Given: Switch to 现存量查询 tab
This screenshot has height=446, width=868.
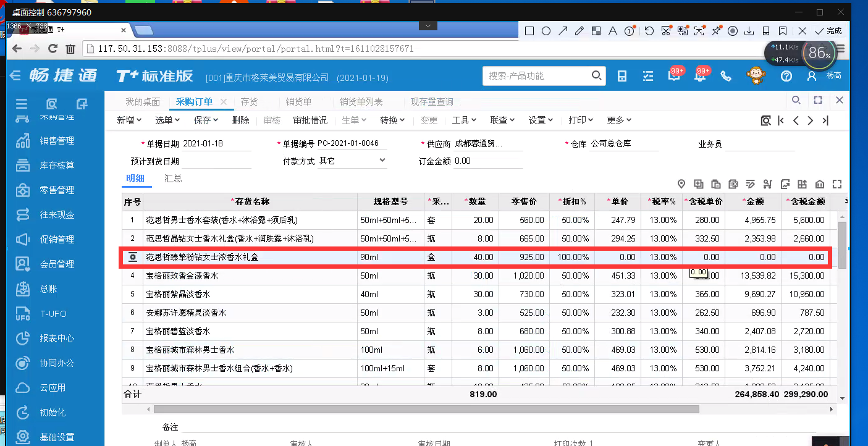Looking at the screenshot, I should pos(432,102).
